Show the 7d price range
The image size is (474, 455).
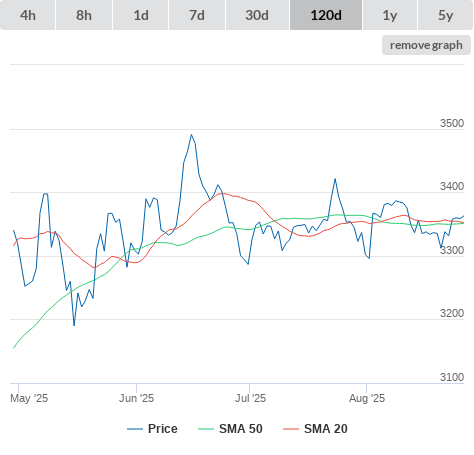point(197,15)
